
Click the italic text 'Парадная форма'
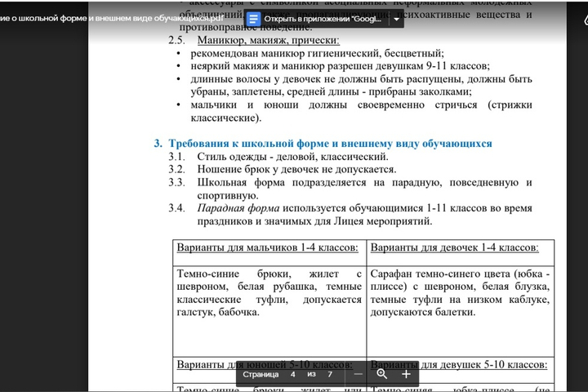[x=238, y=208]
